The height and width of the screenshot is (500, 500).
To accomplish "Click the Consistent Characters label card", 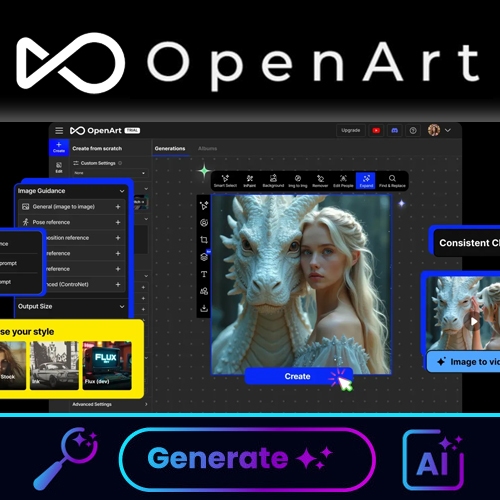I will click(x=467, y=243).
